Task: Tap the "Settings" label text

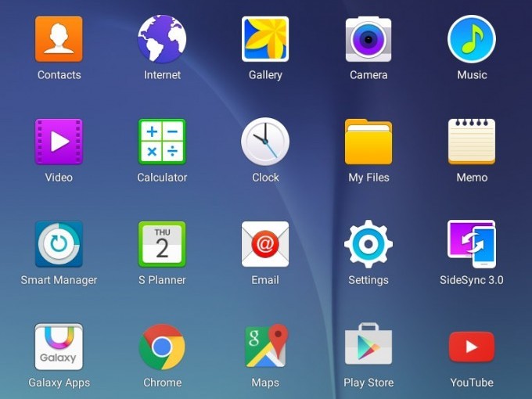Action: (368, 280)
